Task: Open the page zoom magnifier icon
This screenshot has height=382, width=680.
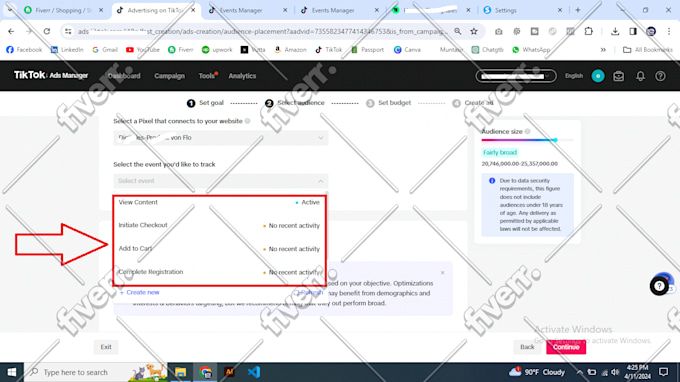Action: 458,31
